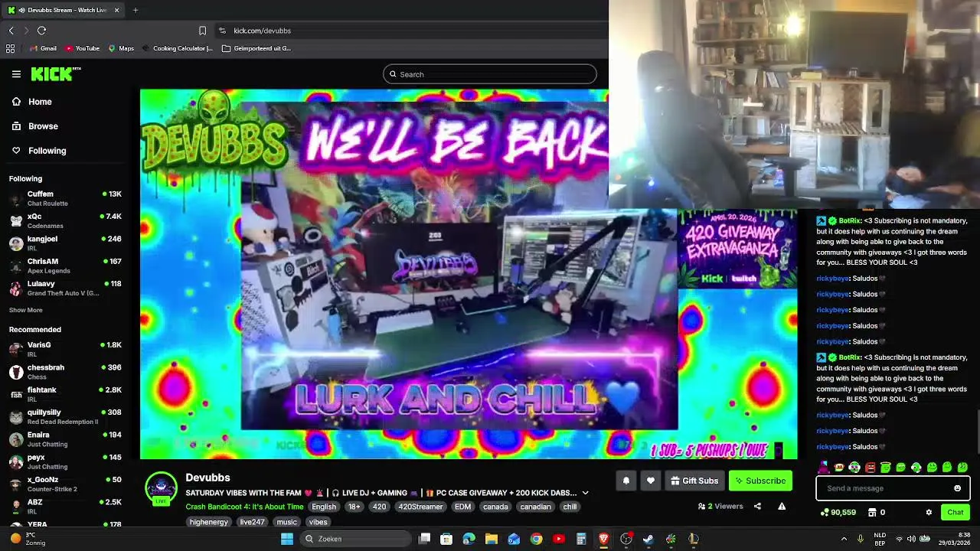This screenshot has width=980, height=551.
Task: Click the 90,559 channel points balance
Action: click(x=838, y=512)
